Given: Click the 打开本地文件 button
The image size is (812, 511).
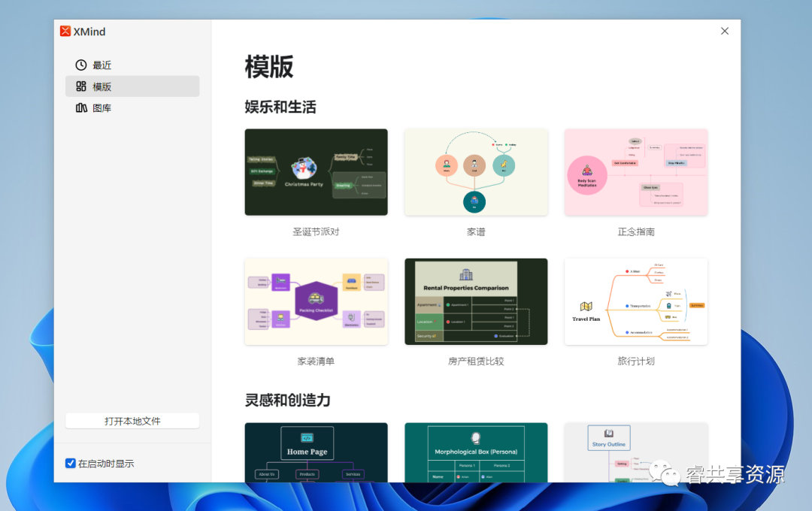Looking at the screenshot, I should click(x=132, y=421).
